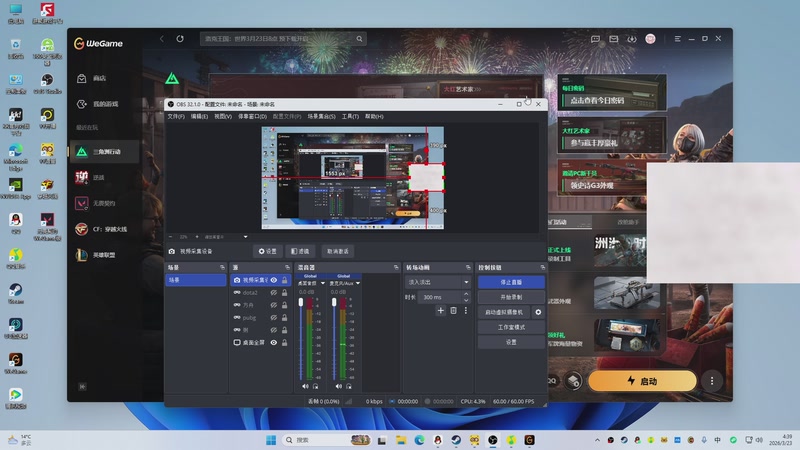
Task: Open the WeGame mail inbox icon
Action: 614,39
